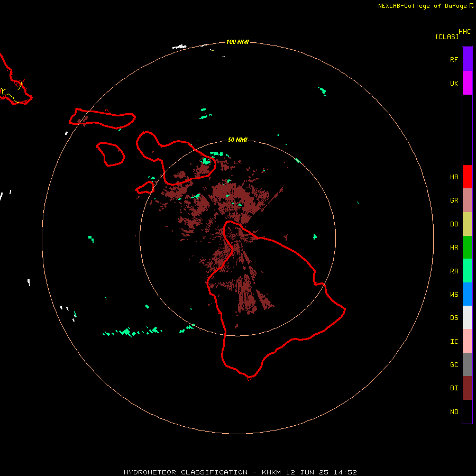Click the GR pink legend swatch
The height and width of the screenshot is (476, 476).
[467, 200]
